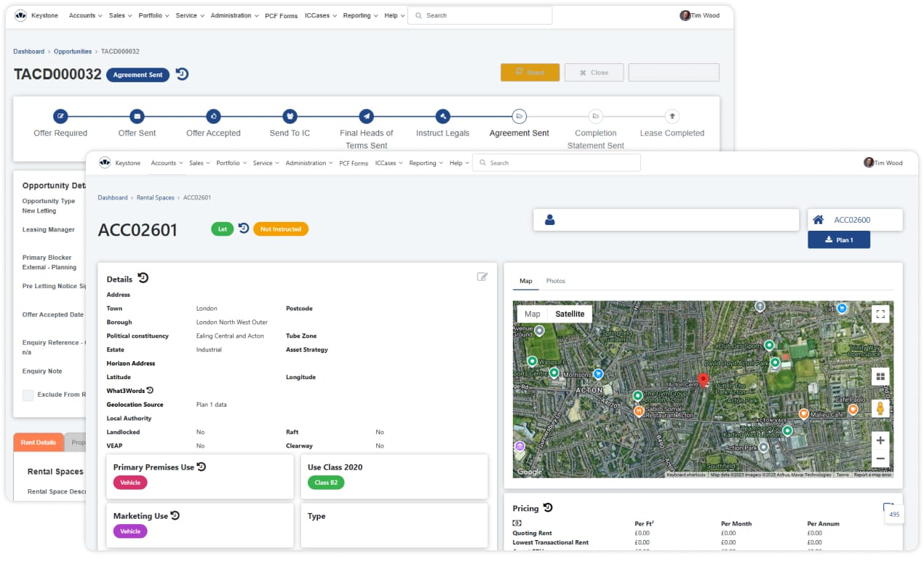Switch map to Satellite view
The width and height of the screenshot is (924, 575).
[x=570, y=314]
